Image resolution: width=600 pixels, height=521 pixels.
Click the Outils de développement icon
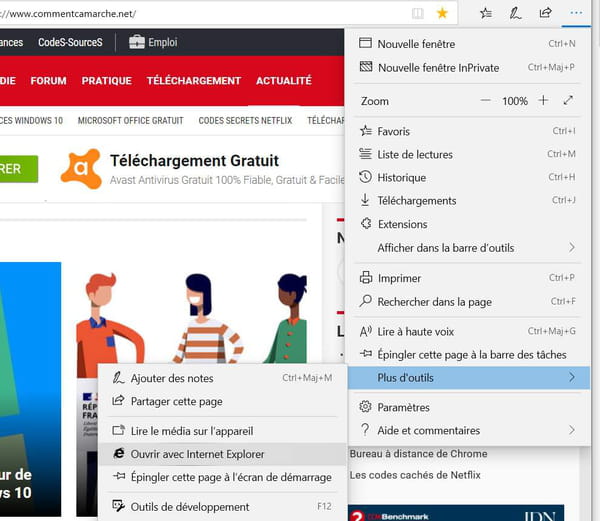[x=118, y=506]
